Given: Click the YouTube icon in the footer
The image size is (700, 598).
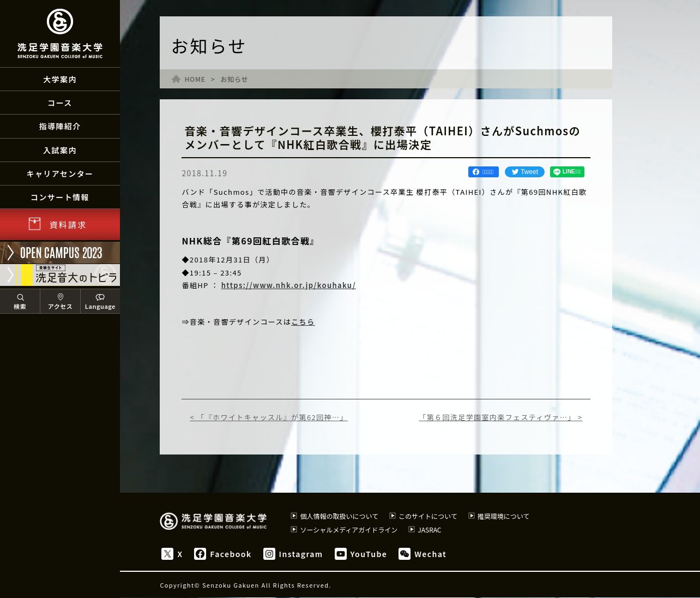Looking at the screenshot, I should [x=341, y=554].
